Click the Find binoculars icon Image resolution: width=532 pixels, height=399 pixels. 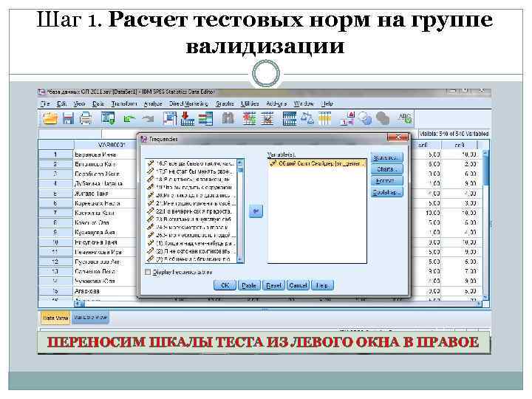pos(228,119)
